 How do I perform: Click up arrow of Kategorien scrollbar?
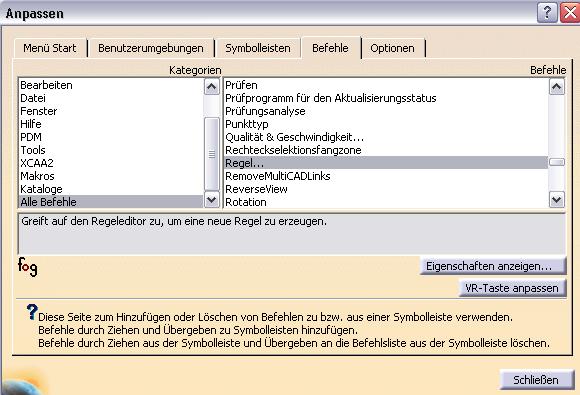[x=212, y=87]
